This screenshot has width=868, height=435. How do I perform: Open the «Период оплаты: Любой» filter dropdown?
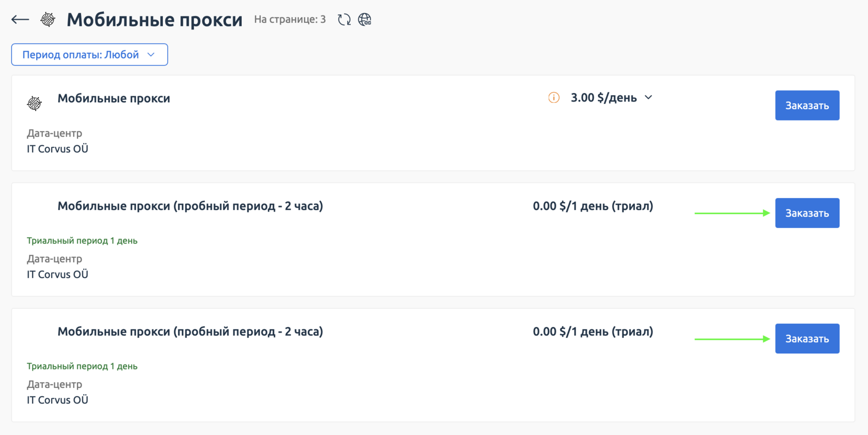tap(89, 54)
